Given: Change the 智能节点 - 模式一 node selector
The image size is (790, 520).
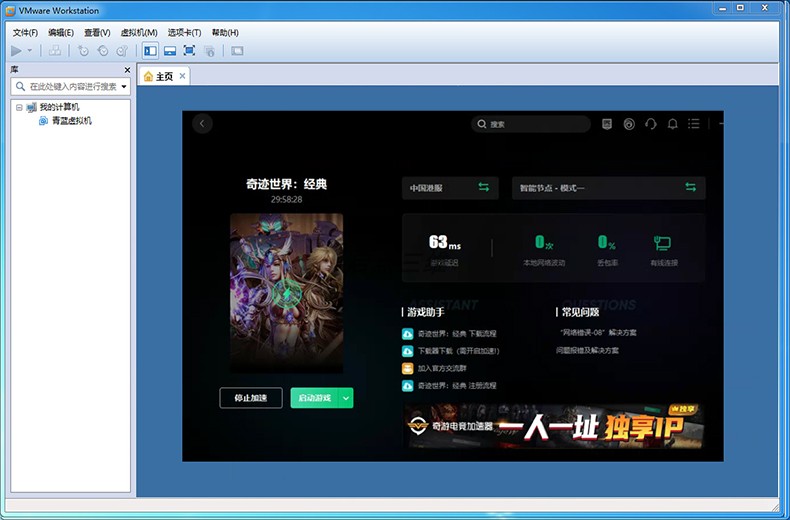Looking at the screenshot, I should tap(609, 188).
